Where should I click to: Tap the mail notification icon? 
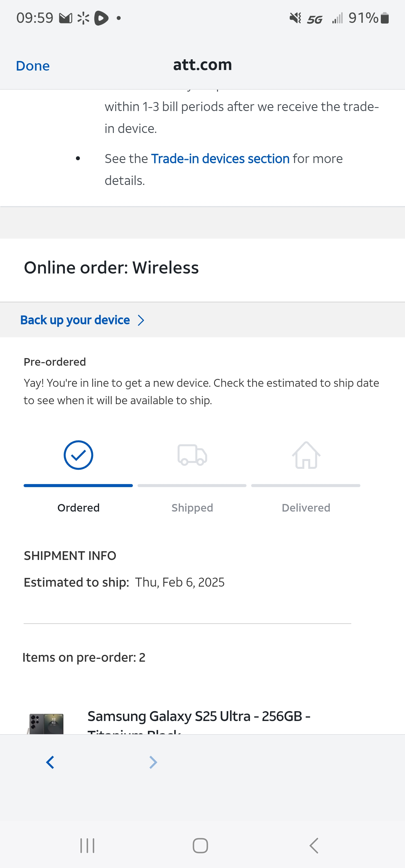point(66,18)
